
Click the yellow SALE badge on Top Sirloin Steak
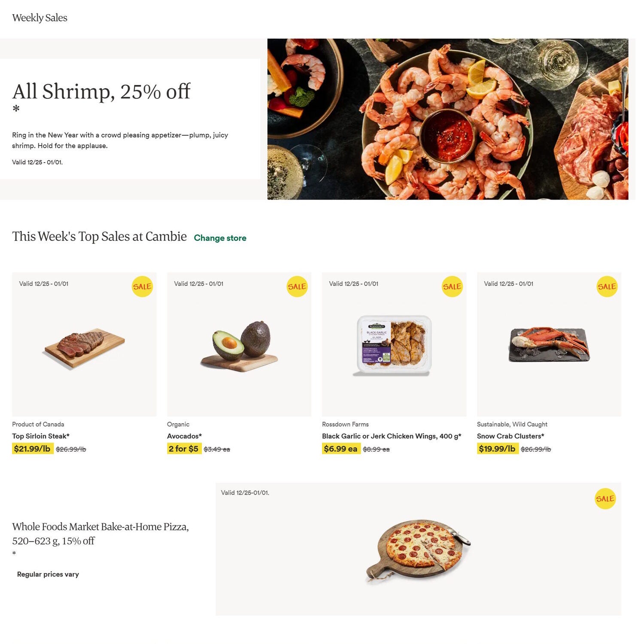coord(142,287)
